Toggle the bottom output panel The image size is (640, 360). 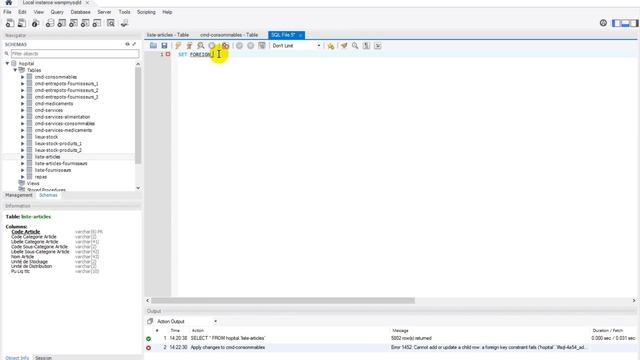pyautogui.click(x=625, y=23)
